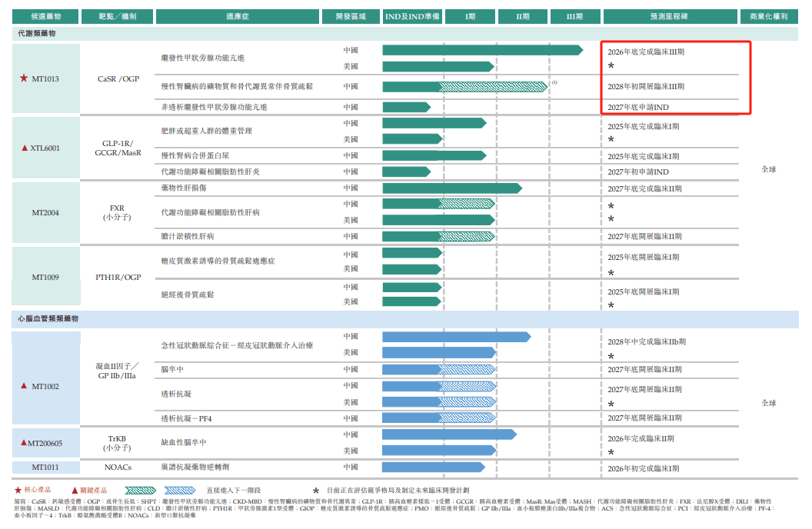Click the MT1011 blue progress bar
This screenshot has height=529, width=812.
click(x=433, y=467)
